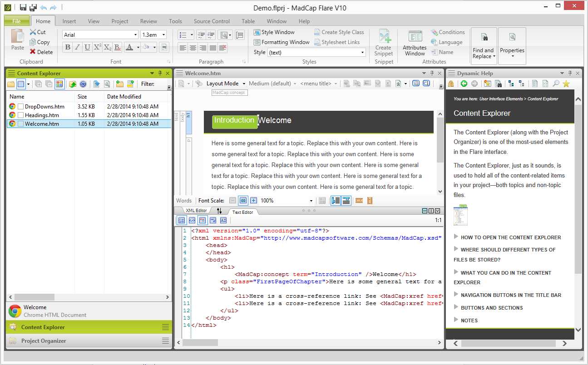Switch to the XML Editor tab
The image size is (588, 365).
196,211
